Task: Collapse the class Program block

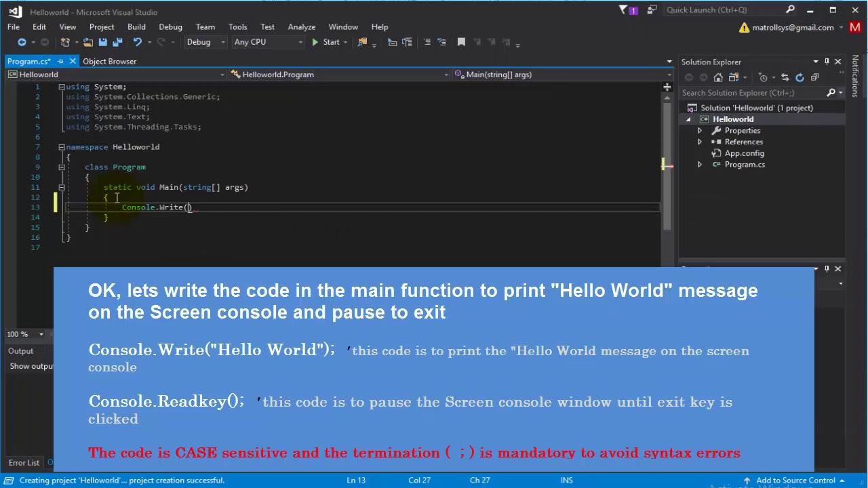Action: (61, 167)
